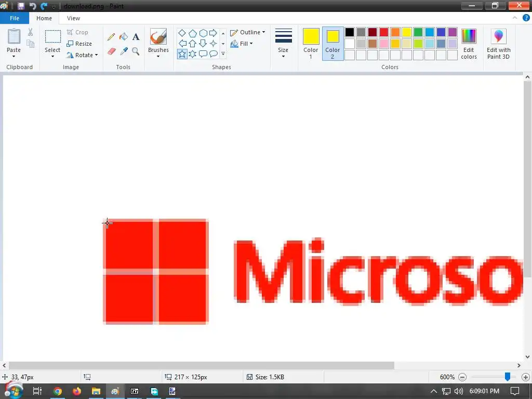Open the Customize Quick Access Toolbar arrow
The height and width of the screenshot is (399, 532).
click(x=54, y=6)
